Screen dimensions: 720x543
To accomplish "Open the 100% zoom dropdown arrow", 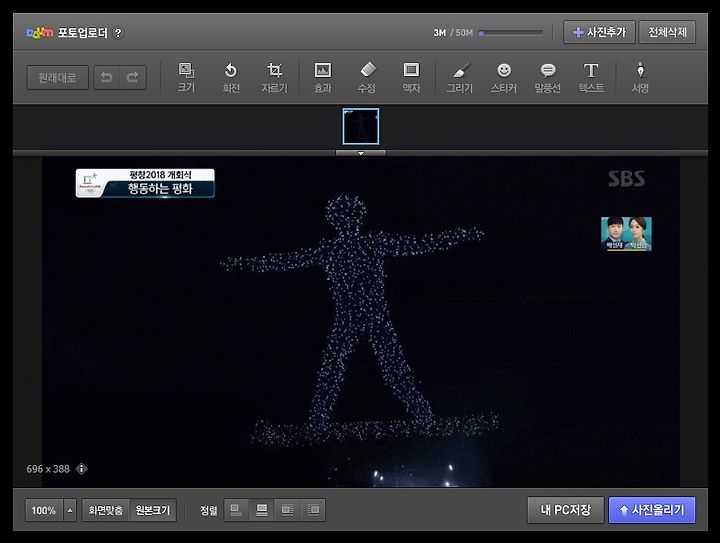I will click(70, 510).
